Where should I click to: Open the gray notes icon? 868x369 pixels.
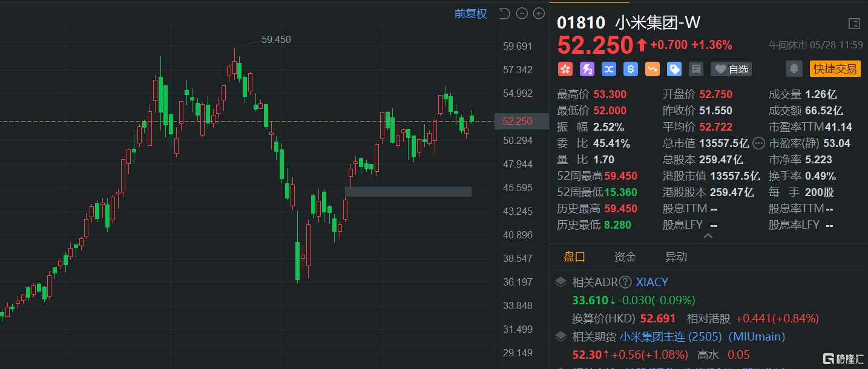click(x=696, y=69)
